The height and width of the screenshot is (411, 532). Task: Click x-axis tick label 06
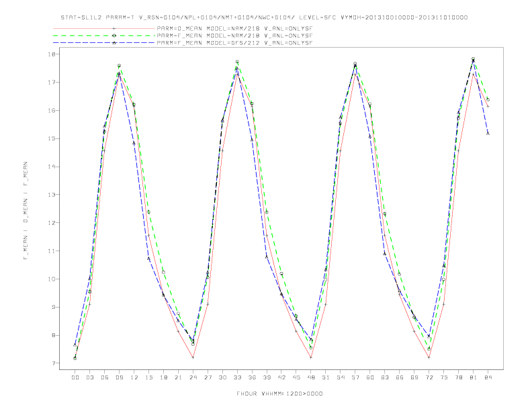tap(105, 377)
